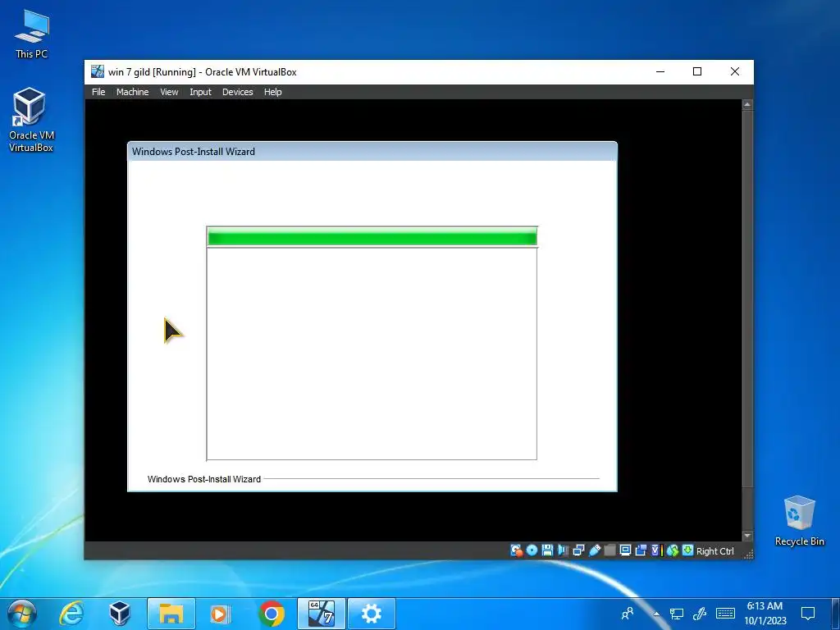Select the Oracle VM VirtualBox desktop shortcut

32,120
